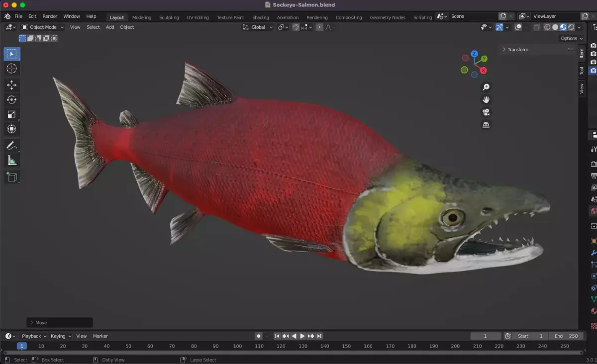Jump to the timeline start frame
Screen dimensions: 597x364
[x=277, y=336]
